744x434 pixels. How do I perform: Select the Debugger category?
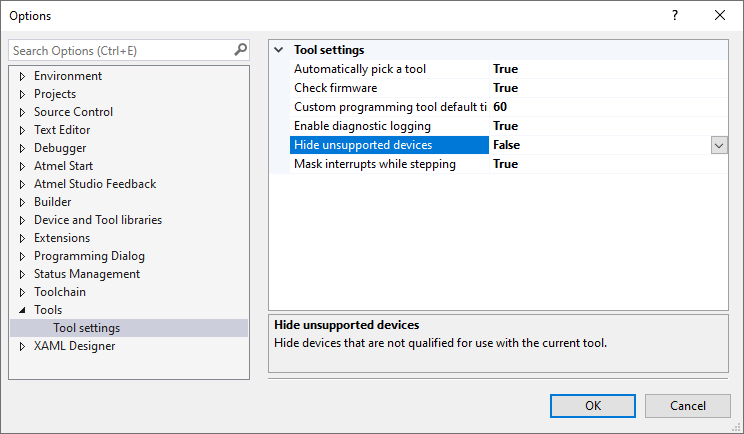pos(60,148)
